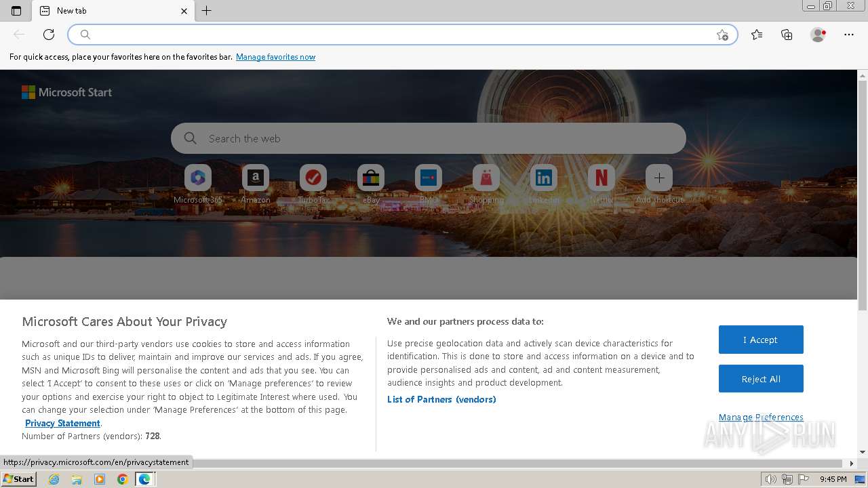
Task: Click the 9:45 PM clock
Action: click(833, 479)
